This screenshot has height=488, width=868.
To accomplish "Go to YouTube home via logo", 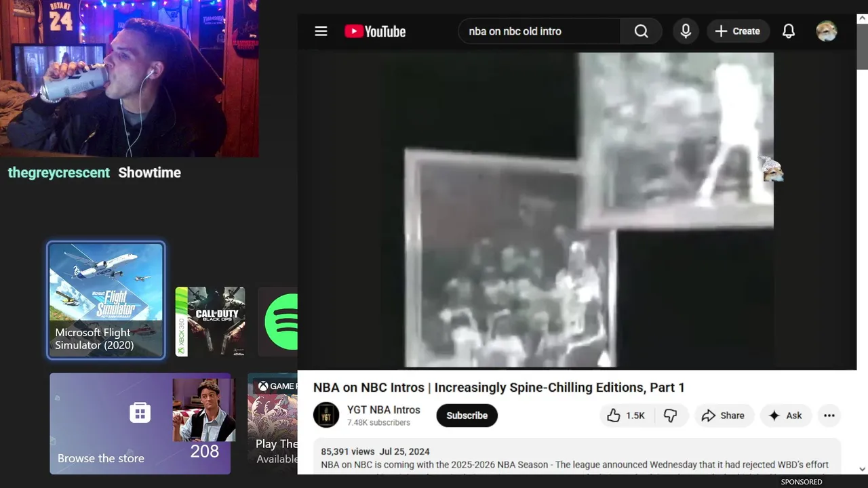I will tap(375, 31).
